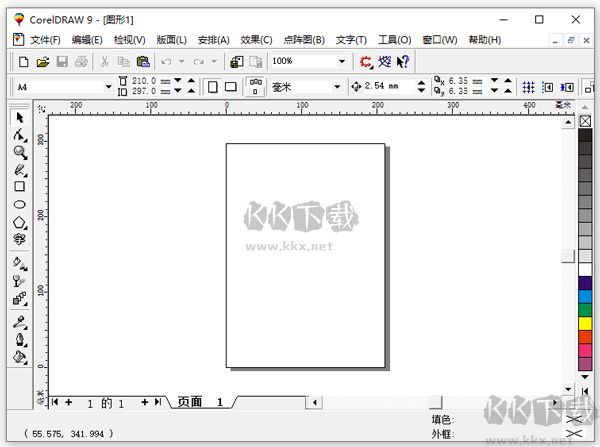Open the 文件(F) menu
Viewport: 600px width, 447px height.
(x=45, y=40)
